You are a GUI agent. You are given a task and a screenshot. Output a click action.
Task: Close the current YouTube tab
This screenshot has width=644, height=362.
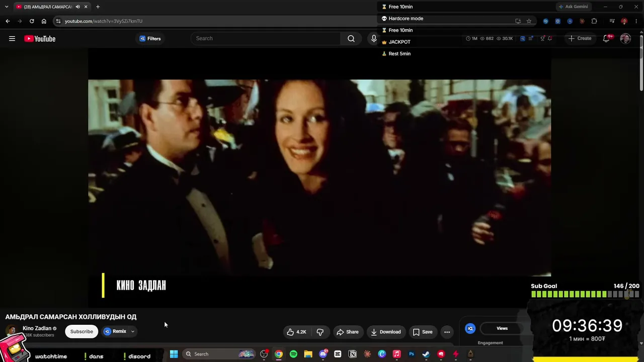(86, 7)
